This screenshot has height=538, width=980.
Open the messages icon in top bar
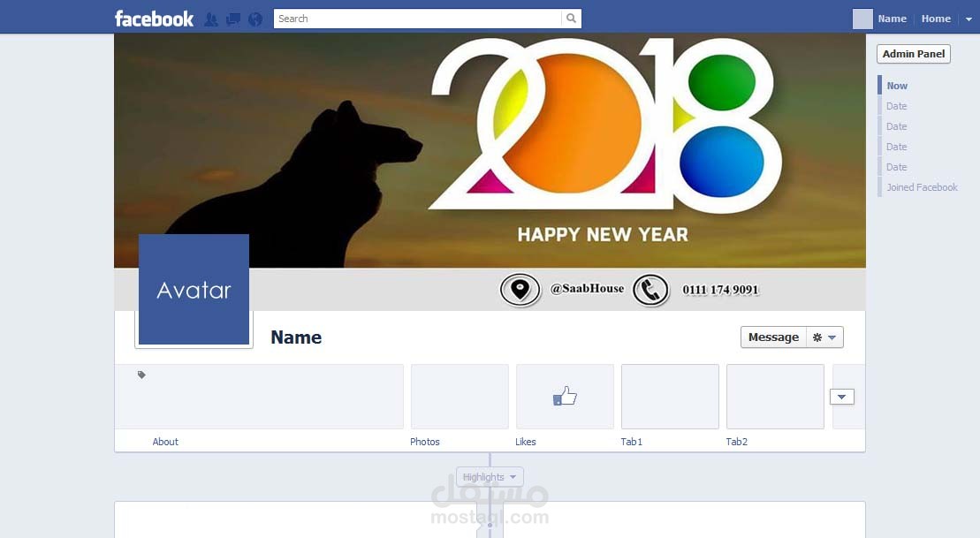[x=233, y=19]
